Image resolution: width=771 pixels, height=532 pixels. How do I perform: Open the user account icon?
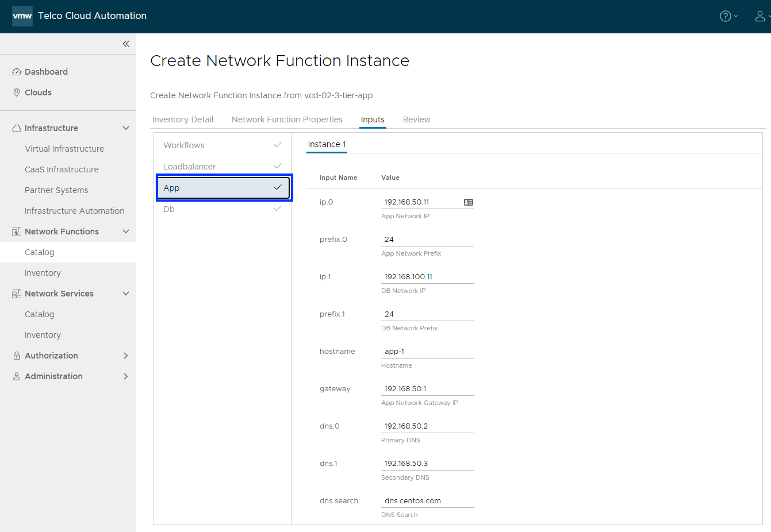760,16
